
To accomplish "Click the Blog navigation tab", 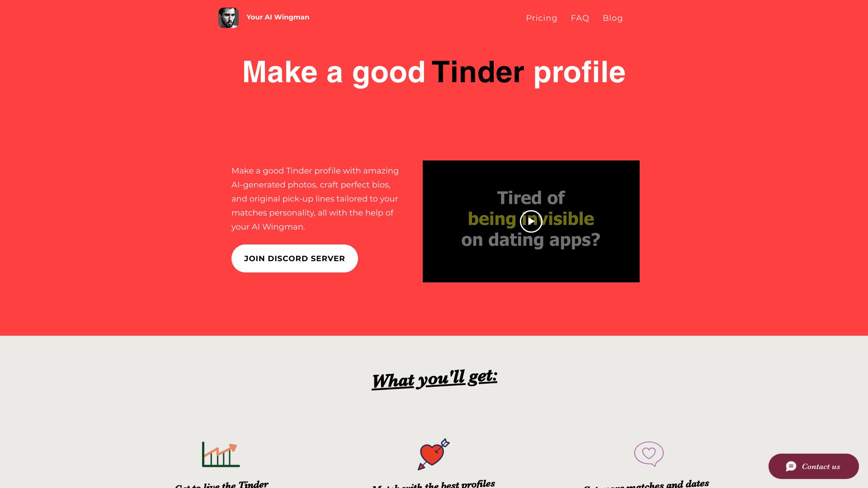I will (x=613, y=18).
